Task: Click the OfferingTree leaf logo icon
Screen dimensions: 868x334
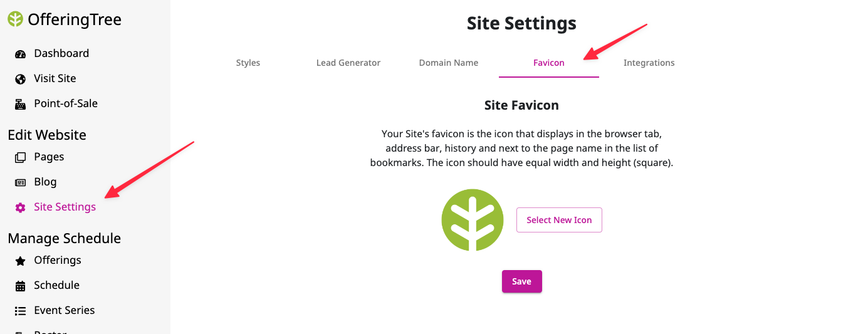Action: (15, 19)
